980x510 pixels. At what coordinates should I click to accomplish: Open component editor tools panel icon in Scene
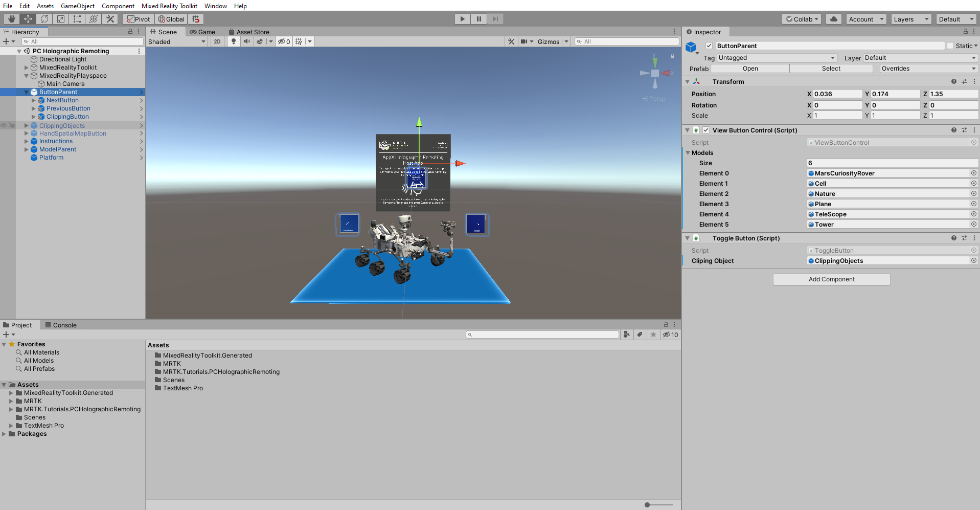(x=511, y=41)
